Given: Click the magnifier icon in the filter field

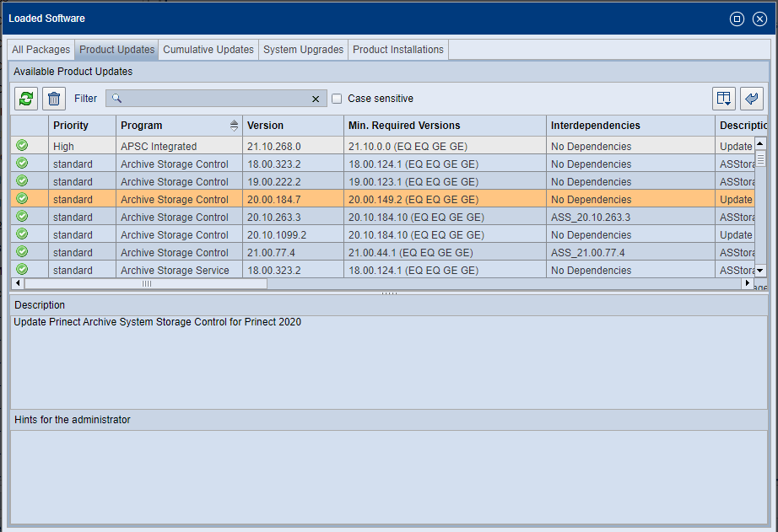Looking at the screenshot, I should coord(116,98).
